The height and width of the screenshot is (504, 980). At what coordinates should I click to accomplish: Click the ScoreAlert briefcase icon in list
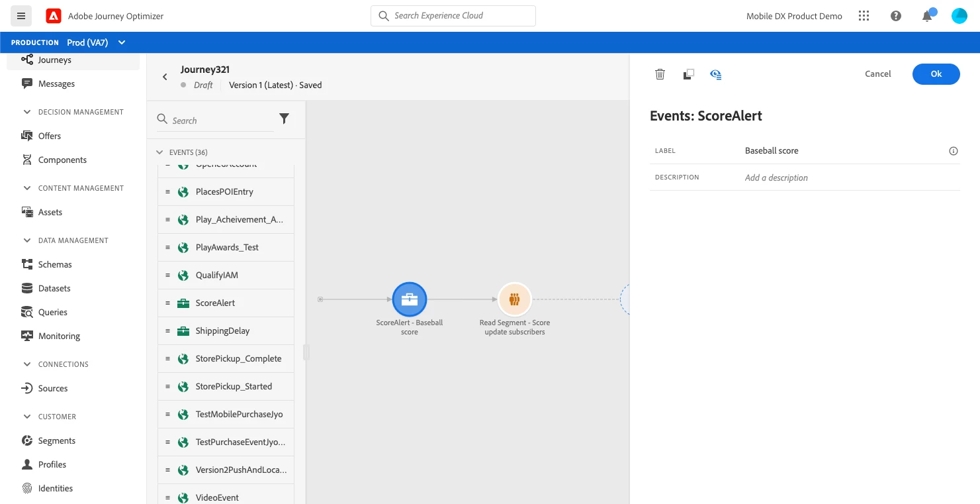coord(183,303)
